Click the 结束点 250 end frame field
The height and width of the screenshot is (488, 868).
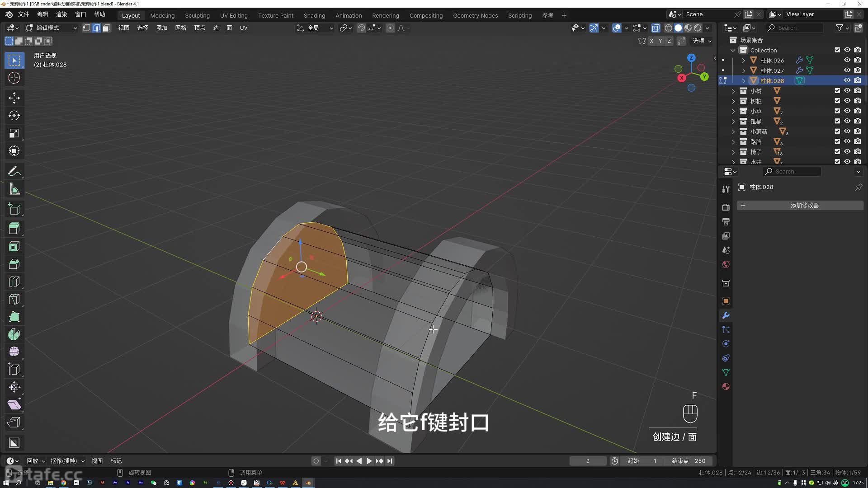pyautogui.click(x=689, y=461)
